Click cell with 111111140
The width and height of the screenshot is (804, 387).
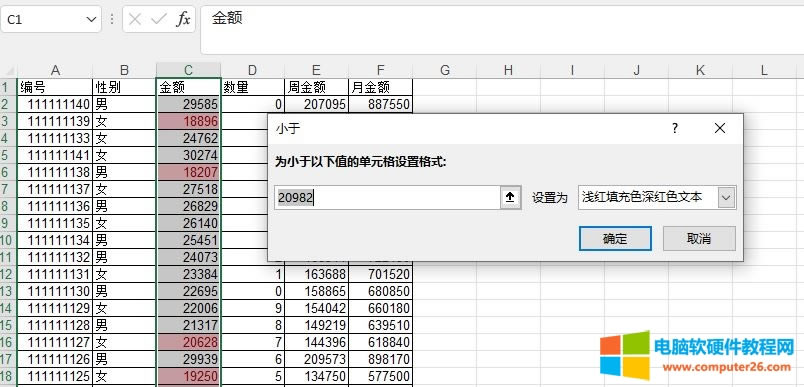tap(55, 105)
